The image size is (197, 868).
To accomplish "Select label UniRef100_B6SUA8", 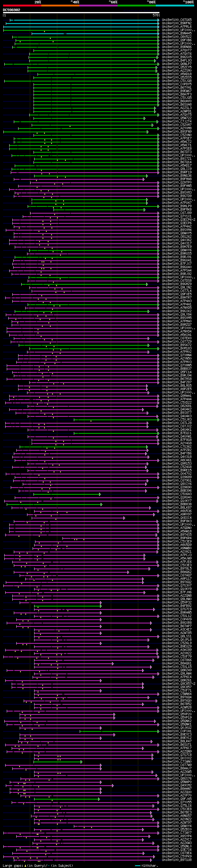I will (177, 104).
